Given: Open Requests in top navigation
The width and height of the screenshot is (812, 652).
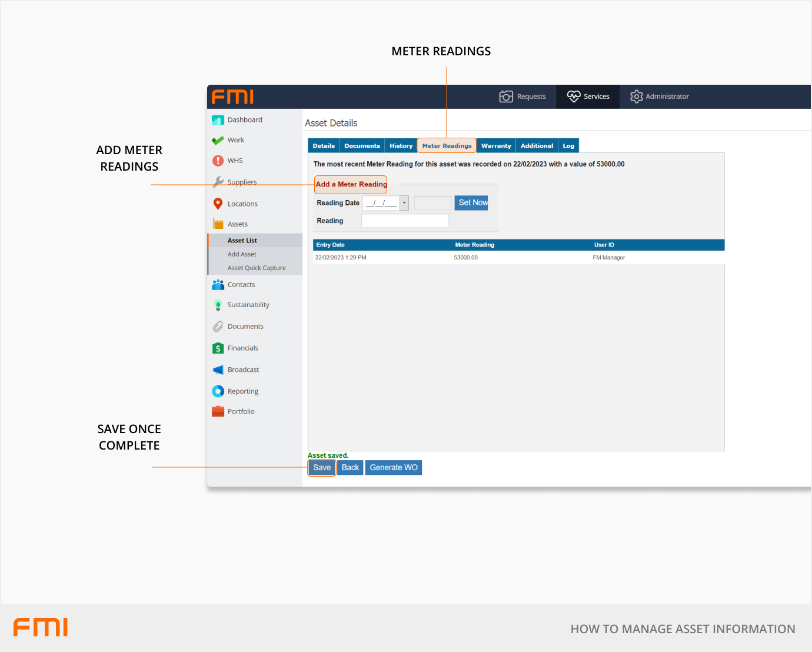Looking at the screenshot, I should pos(523,97).
